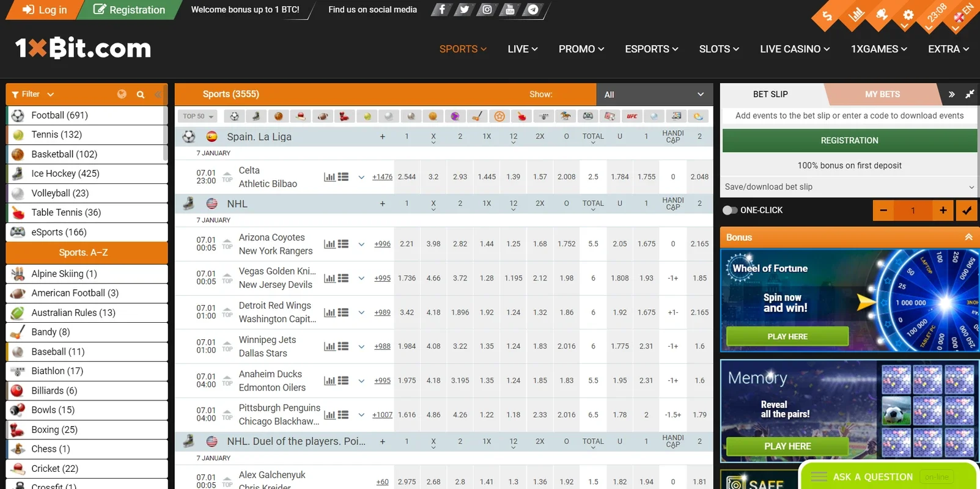Open the bar-chart statistics icon in header
The height and width of the screenshot is (489, 980).
(856, 14)
